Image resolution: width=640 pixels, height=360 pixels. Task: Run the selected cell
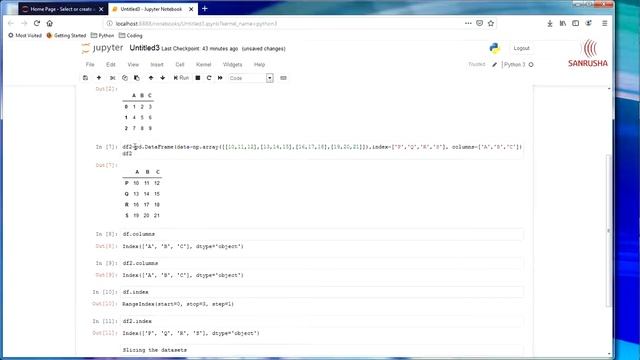pos(181,78)
